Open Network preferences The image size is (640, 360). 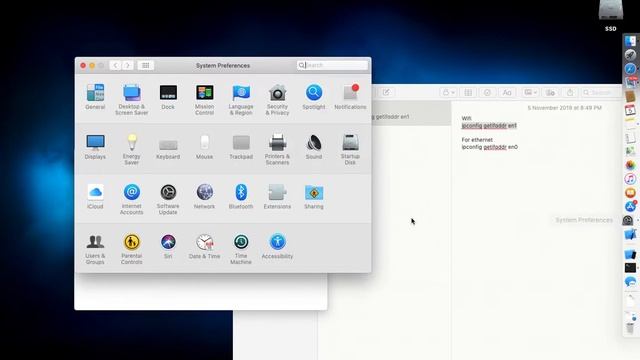[x=204, y=196]
